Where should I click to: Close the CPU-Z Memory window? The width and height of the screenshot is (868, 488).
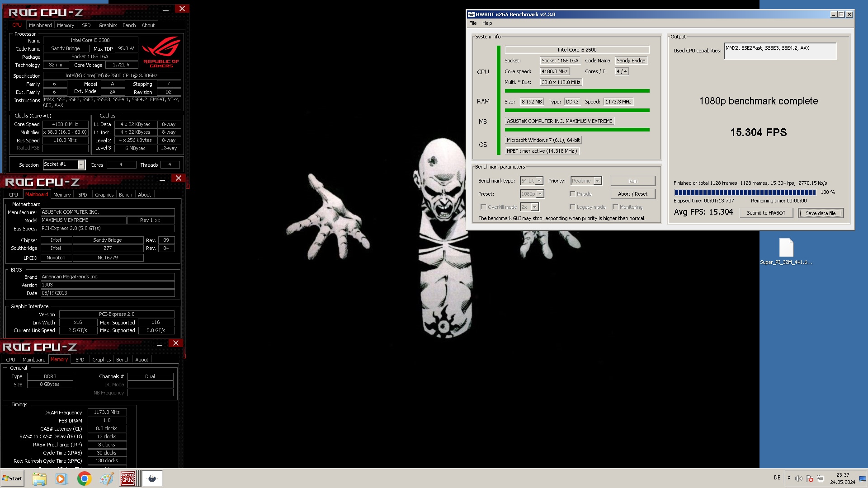coord(176,343)
